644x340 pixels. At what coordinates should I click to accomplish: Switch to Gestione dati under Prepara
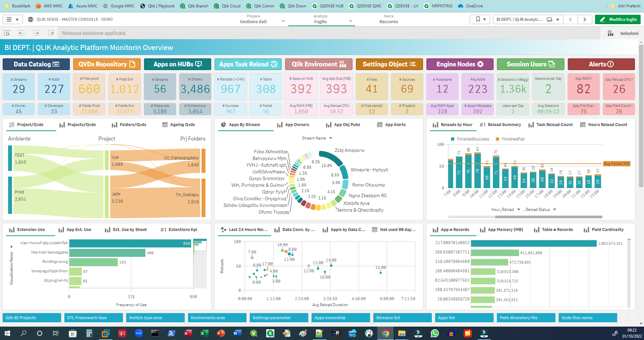click(253, 21)
